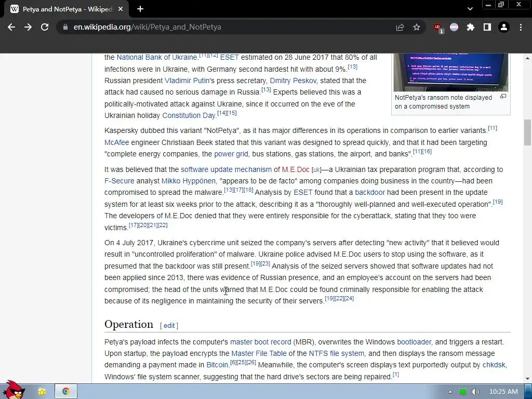View site info via the lock icon
Screen dimensions: 532x399
tap(65, 27)
